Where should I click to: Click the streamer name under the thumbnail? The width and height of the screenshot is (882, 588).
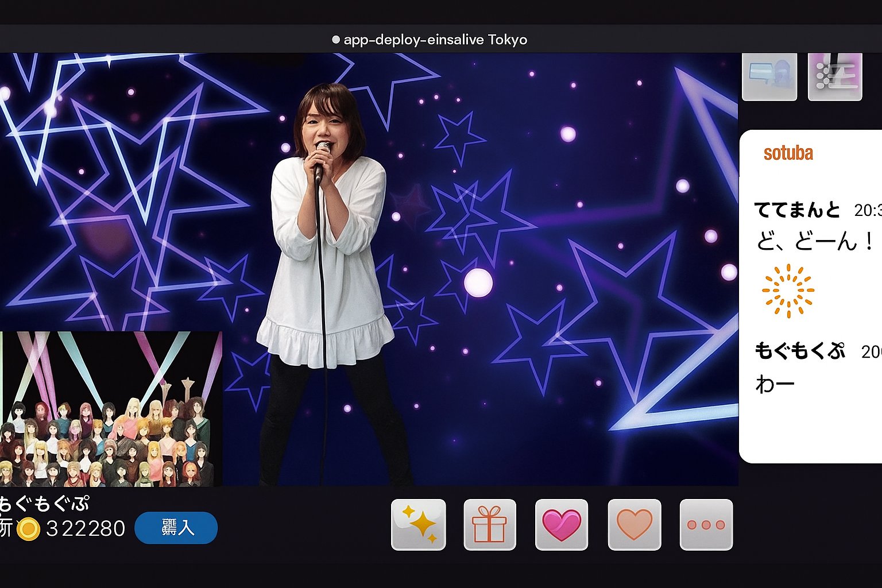44,504
